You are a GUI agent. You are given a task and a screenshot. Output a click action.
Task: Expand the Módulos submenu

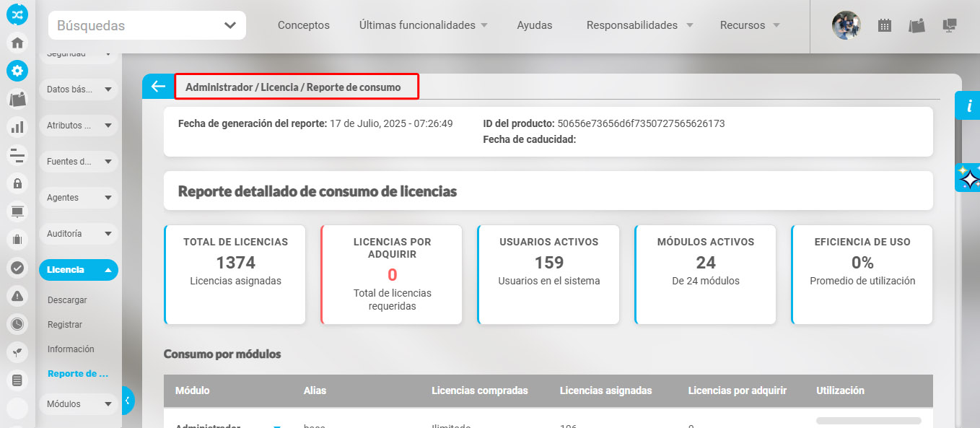(x=78, y=403)
